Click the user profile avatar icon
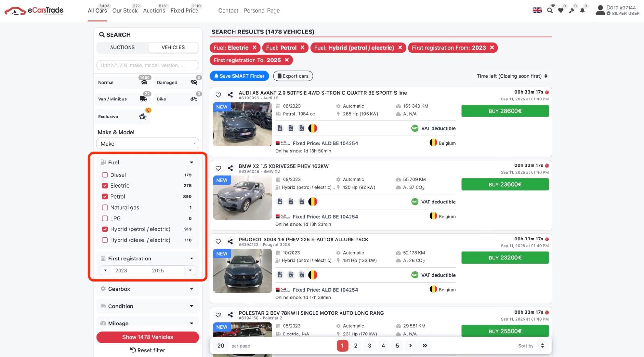Screen dimensions: 644x357 (600, 10)
